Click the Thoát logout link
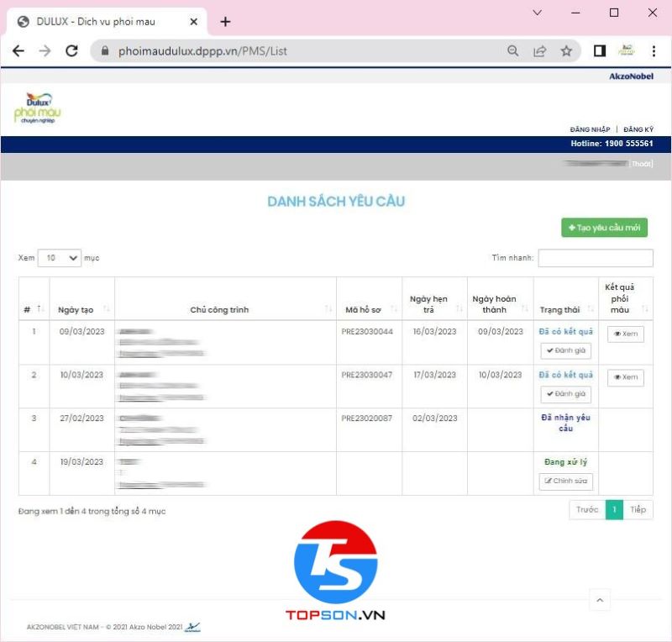Screen dimensions: 672x642 [x=642, y=164]
